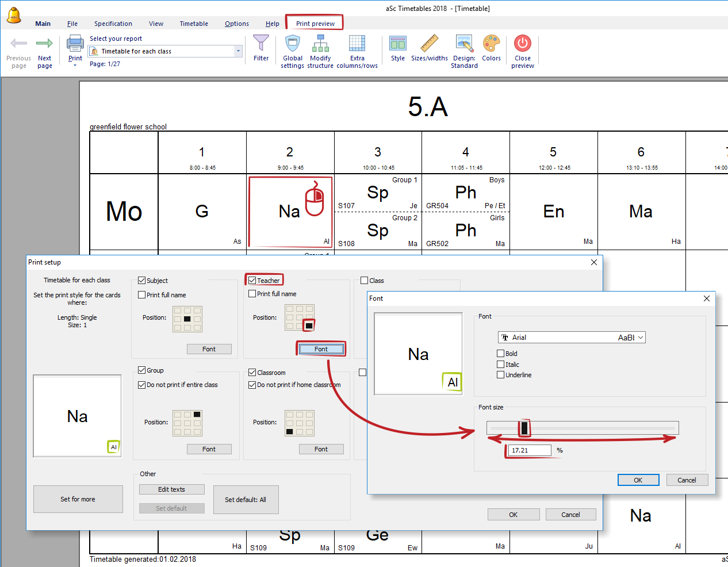Enable the Bold font checkbox

(501, 354)
